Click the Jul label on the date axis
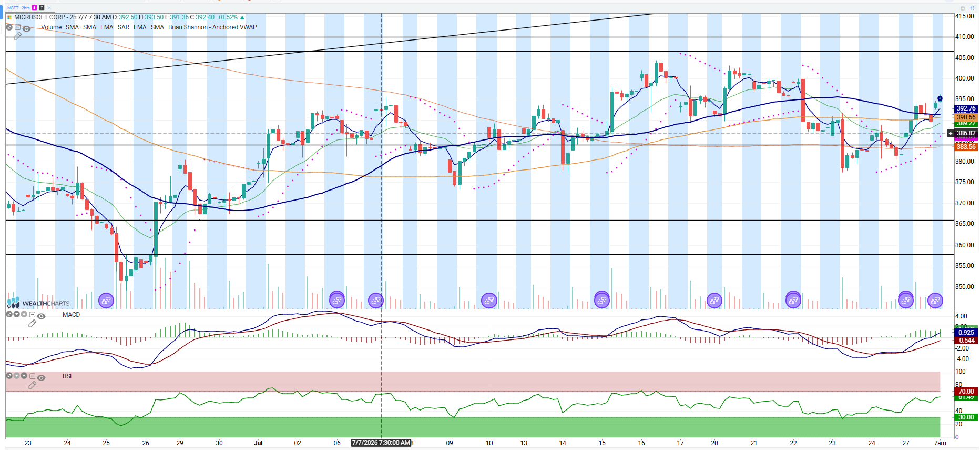The width and height of the screenshot is (980, 450). (x=258, y=443)
